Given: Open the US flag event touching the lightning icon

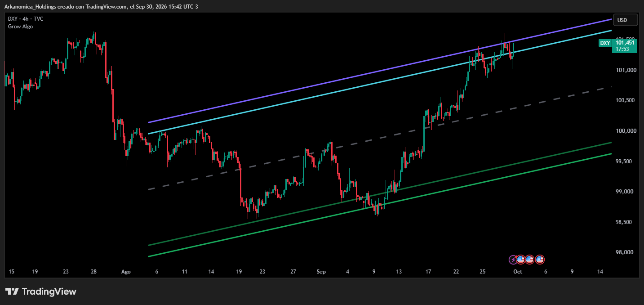Looking at the screenshot, I should click(521, 260).
